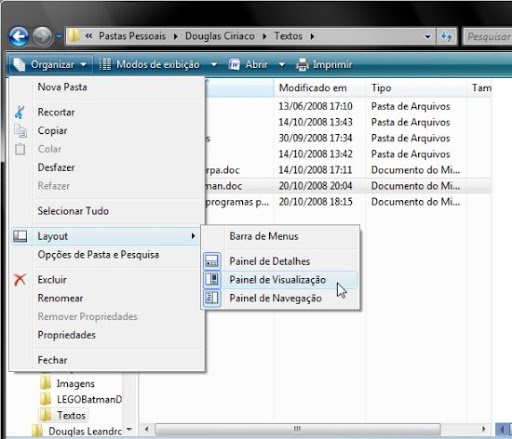
Task: Click horizontal scrollbar left arrow
Action: pyautogui.click(x=147, y=429)
